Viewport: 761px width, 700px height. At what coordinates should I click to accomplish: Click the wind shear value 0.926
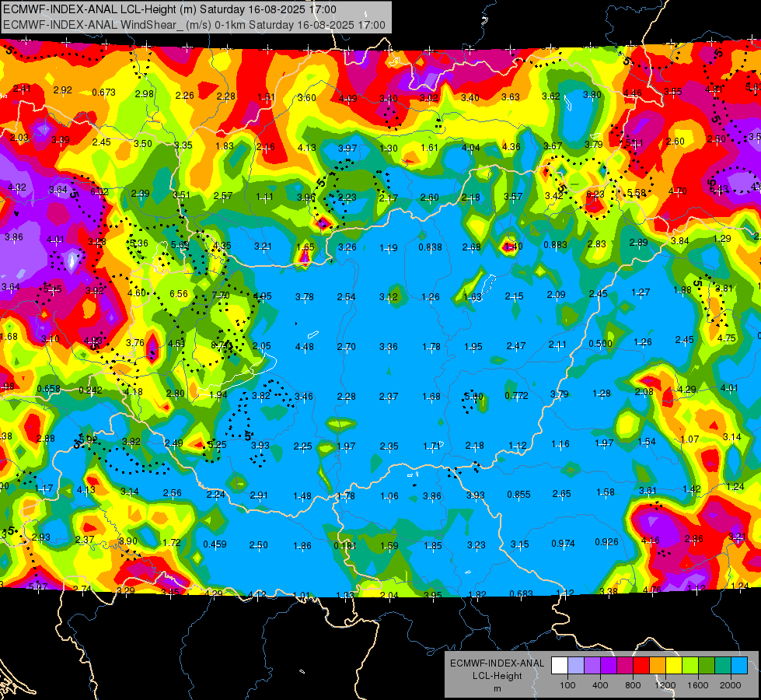coord(606,541)
